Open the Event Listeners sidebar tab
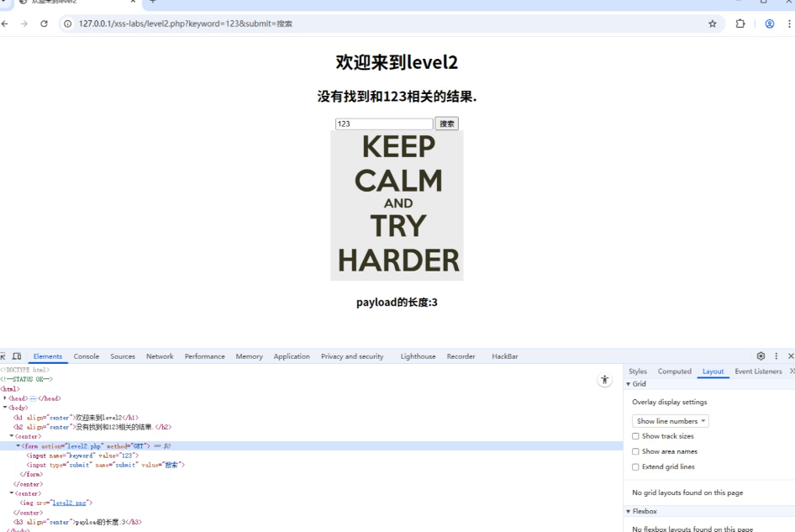Screen dimensions: 795x532 (758, 371)
